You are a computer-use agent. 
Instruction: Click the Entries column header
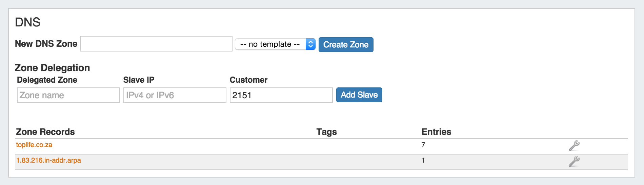pos(436,132)
